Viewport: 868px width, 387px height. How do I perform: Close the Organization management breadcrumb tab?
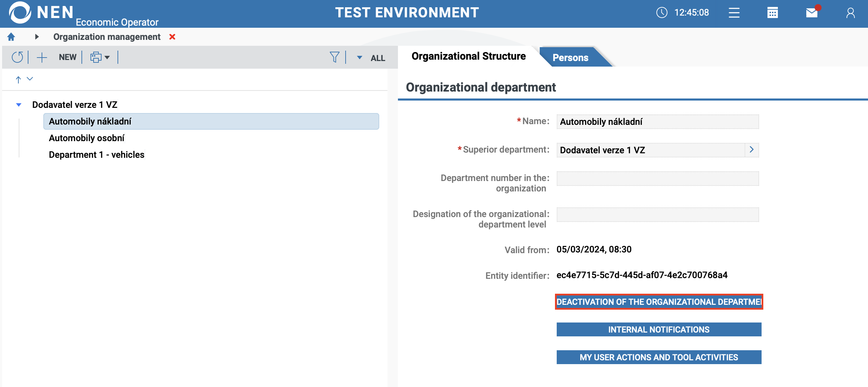172,37
